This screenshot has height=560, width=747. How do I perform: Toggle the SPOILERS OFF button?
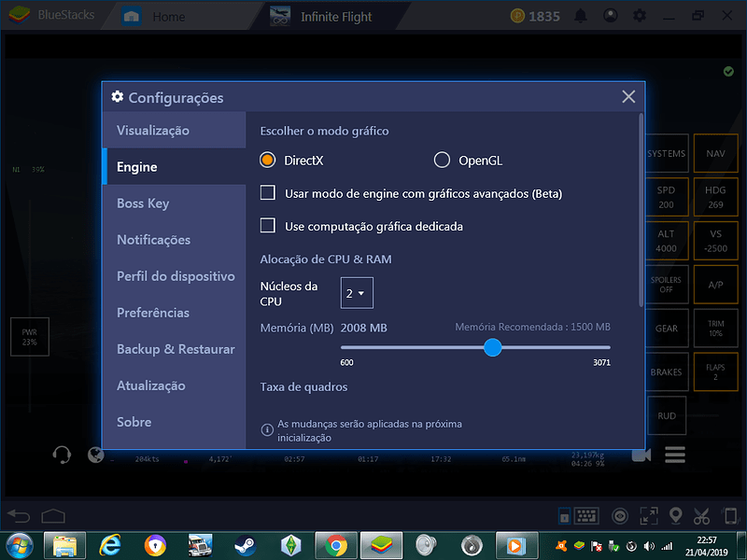point(667,285)
